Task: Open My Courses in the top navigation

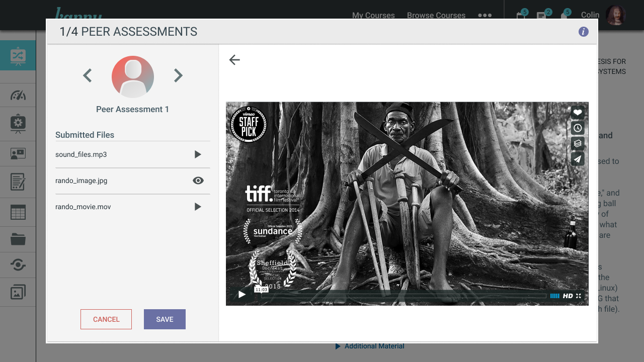Action: coord(373,15)
